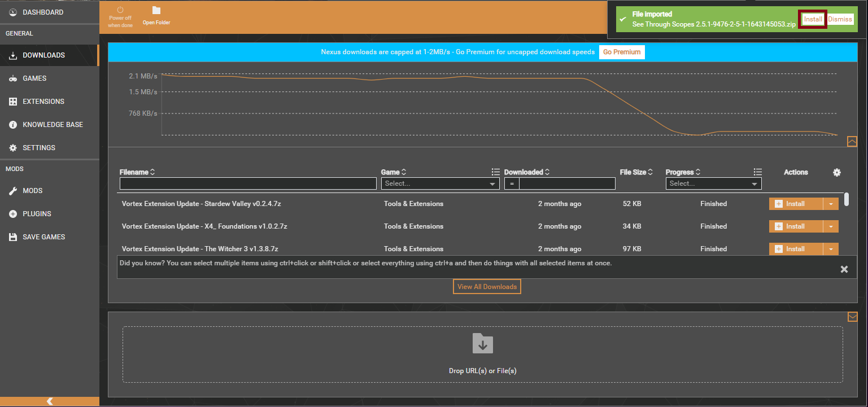Select the X4_ Foundations v1.0.2.7z filename
The width and height of the screenshot is (868, 407).
(204, 226)
